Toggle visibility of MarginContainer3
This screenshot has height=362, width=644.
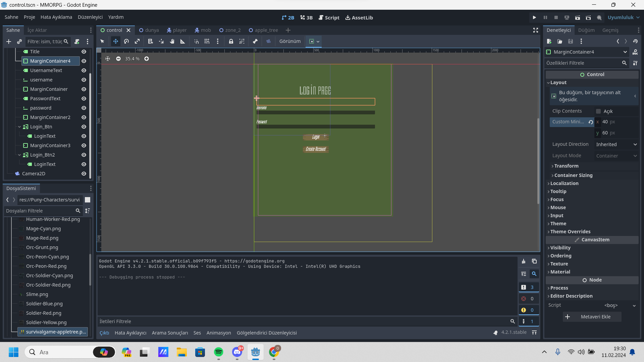click(84, 145)
